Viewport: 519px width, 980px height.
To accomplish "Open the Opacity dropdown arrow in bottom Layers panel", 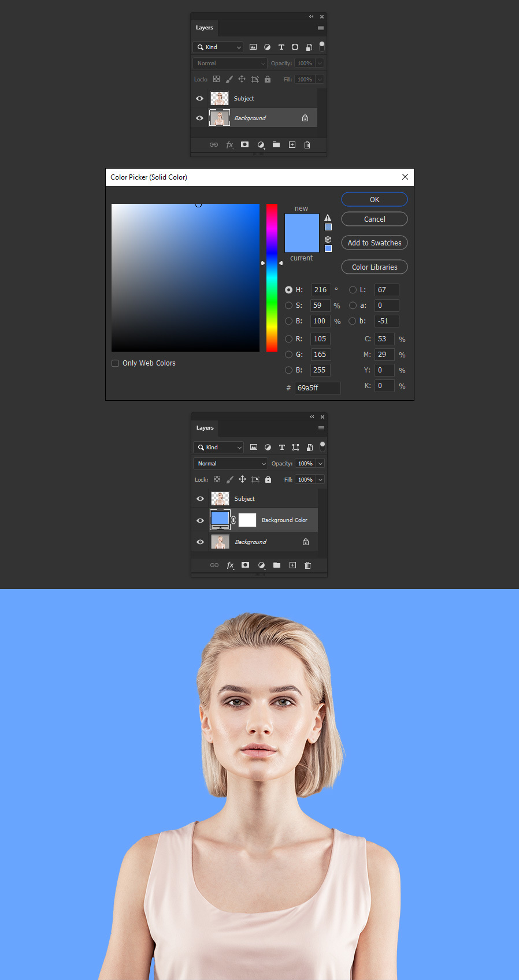I will pyautogui.click(x=320, y=463).
